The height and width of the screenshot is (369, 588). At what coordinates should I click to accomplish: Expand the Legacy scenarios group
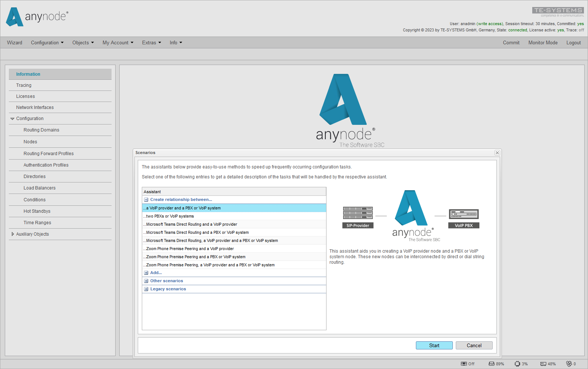coord(146,289)
